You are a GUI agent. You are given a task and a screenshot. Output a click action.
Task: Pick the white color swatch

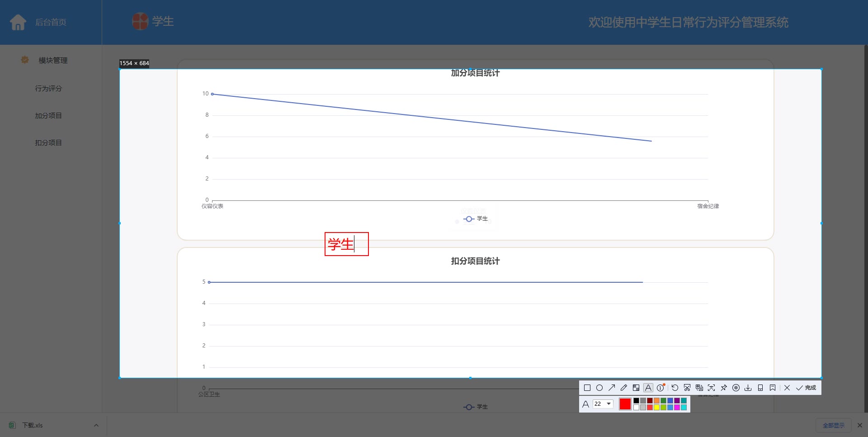(x=636, y=407)
